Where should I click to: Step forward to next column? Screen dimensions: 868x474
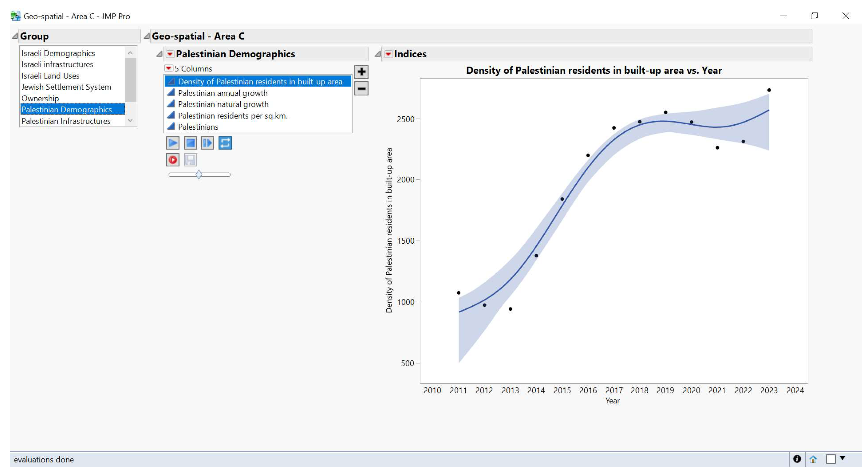pos(207,143)
